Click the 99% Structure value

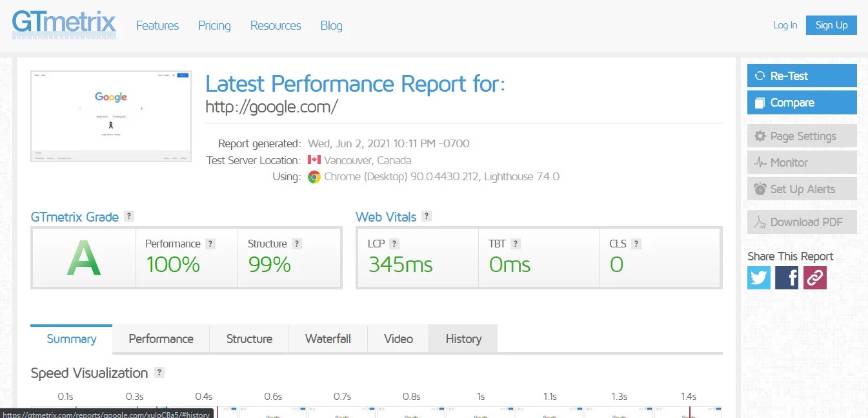[269, 264]
